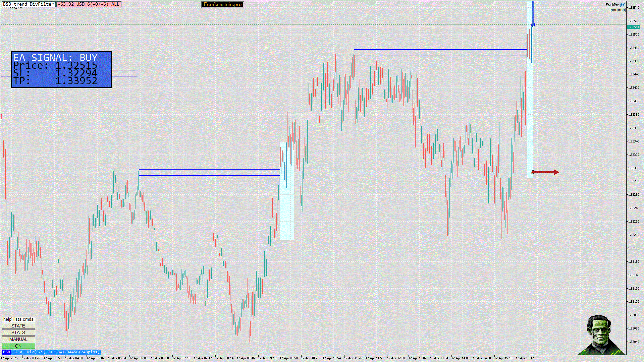The image size is (644, 362).
Task: Click the blue buy entry marker
Action: point(533,25)
